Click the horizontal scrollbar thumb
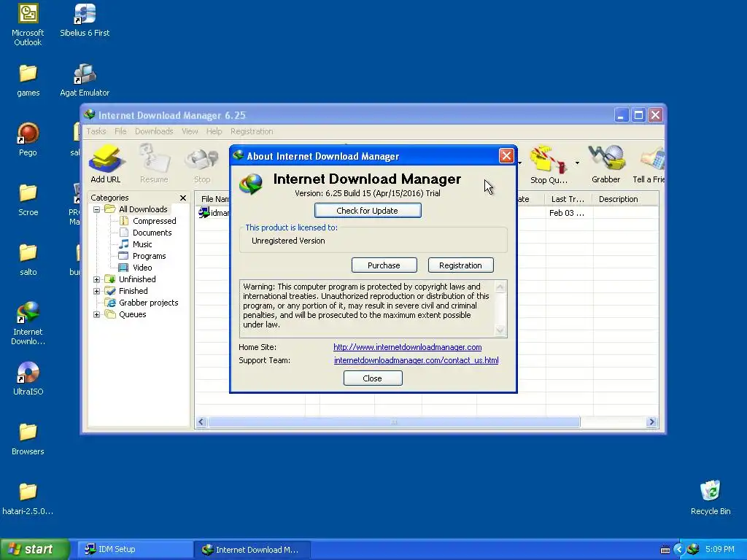The height and width of the screenshot is (560, 747). point(394,422)
